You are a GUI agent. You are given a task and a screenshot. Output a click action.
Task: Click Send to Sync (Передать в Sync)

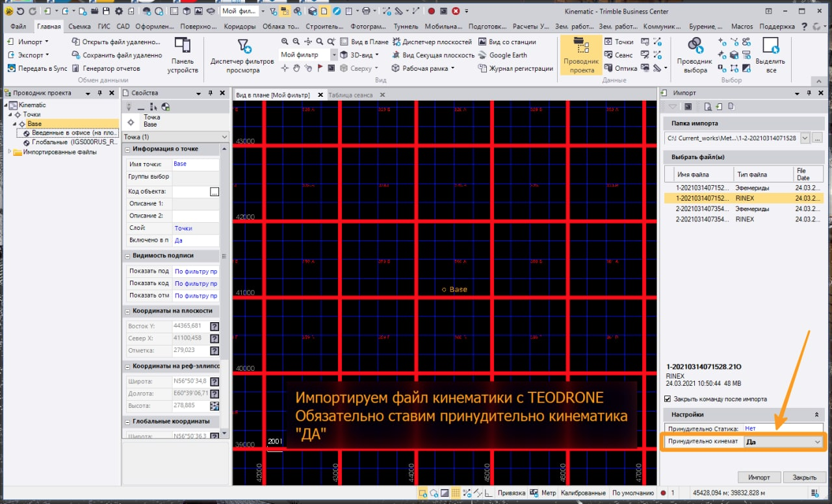click(x=37, y=68)
